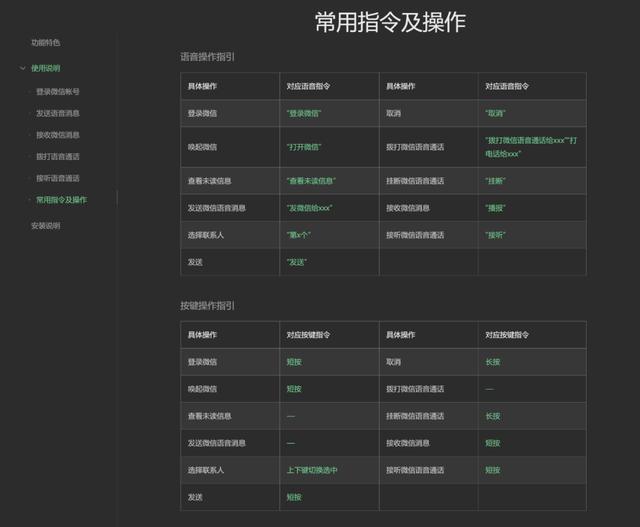Click the highlighted 常用指令及操作 sidebar item
Image resolution: width=640 pixels, height=527 pixels.
coord(62,200)
